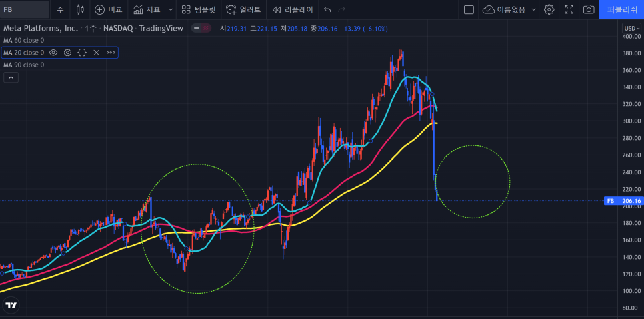Click the 100.00 price axis label
The height and width of the screenshot is (319, 644).
(x=631, y=291)
